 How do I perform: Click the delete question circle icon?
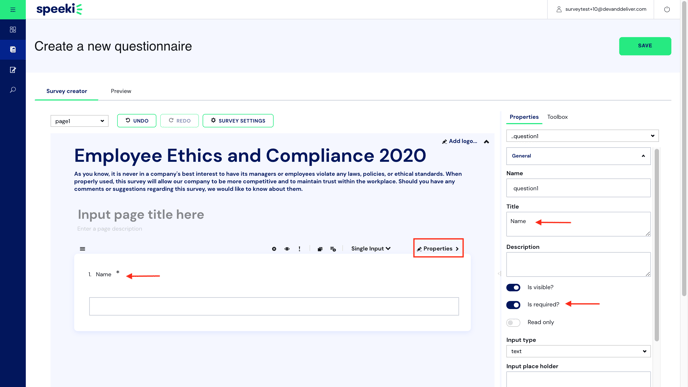(x=274, y=249)
